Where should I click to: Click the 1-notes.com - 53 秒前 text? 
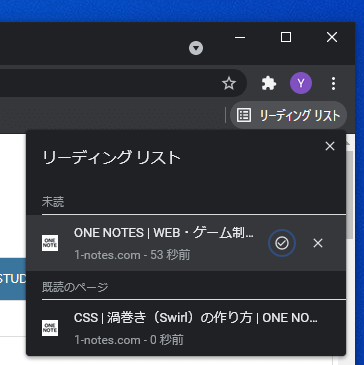[x=132, y=255]
